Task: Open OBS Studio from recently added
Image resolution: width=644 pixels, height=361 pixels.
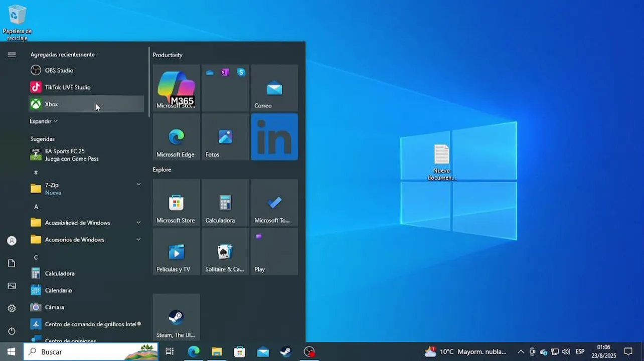Action: pyautogui.click(x=86, y=70)
